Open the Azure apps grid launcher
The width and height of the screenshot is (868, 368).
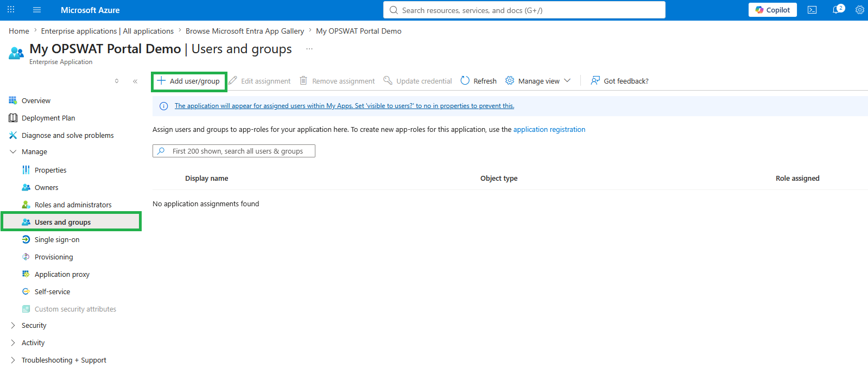coord(11,10)
